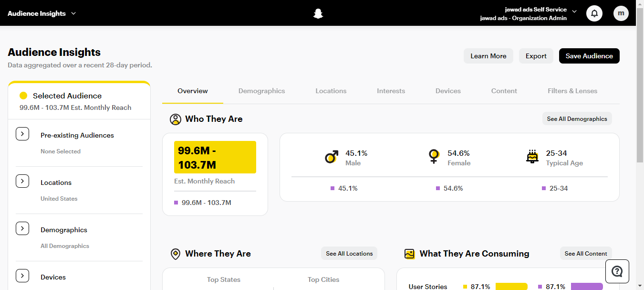This screenshot has height=290, width=644.
Task: Expand the Locations filter section
Action: [22, 182]
